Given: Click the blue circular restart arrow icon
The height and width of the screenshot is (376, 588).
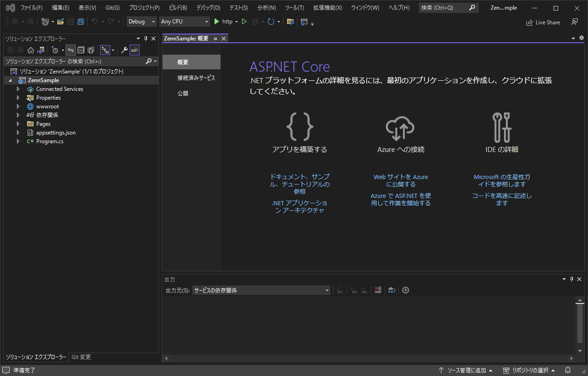Looking at the screenshot, I should tap(271, 22).
